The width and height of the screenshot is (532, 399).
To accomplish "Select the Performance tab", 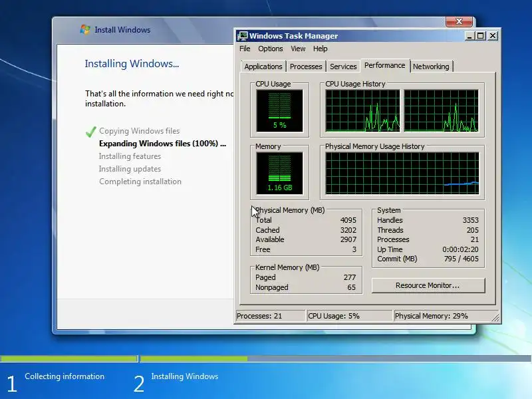I will (385, 65).
